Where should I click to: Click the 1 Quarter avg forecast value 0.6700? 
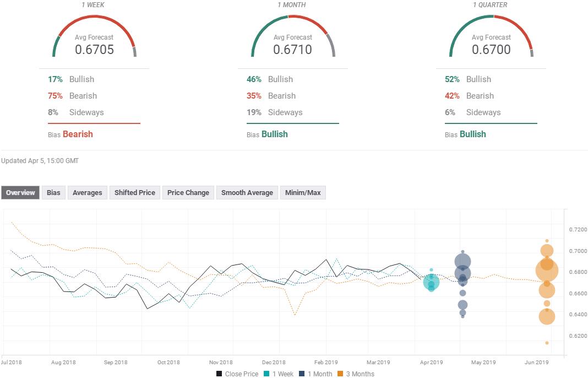click(x=491, y=50)
